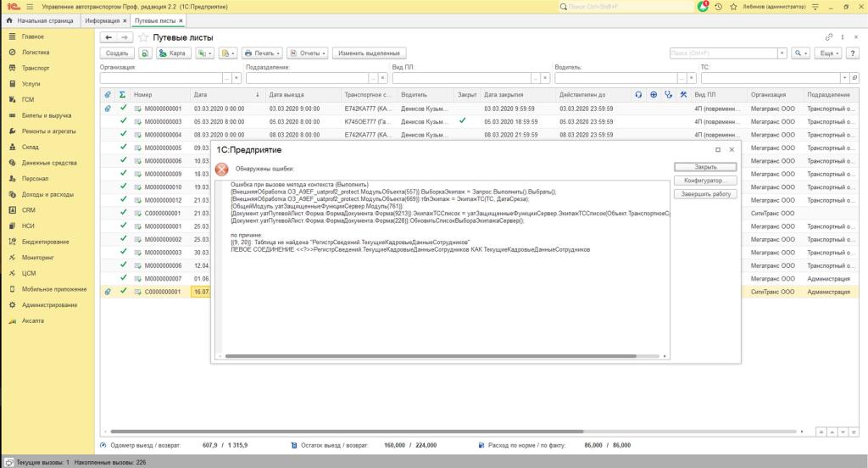The height and width of the screenshot is (468, 868).
Task: Open the Логистика section
Action: tap(36, 52)
